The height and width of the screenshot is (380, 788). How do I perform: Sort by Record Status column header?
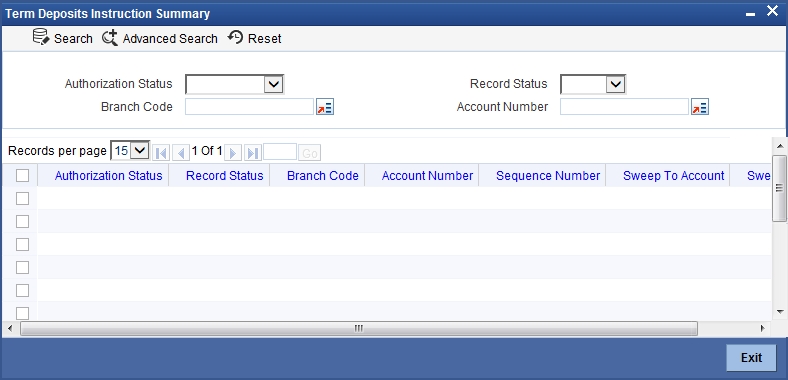[225, 176]
